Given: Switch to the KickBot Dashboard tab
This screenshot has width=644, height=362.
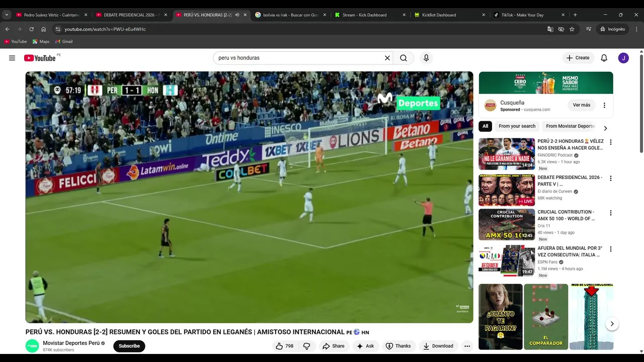Looking at the screenshot, I should (450, 15).
